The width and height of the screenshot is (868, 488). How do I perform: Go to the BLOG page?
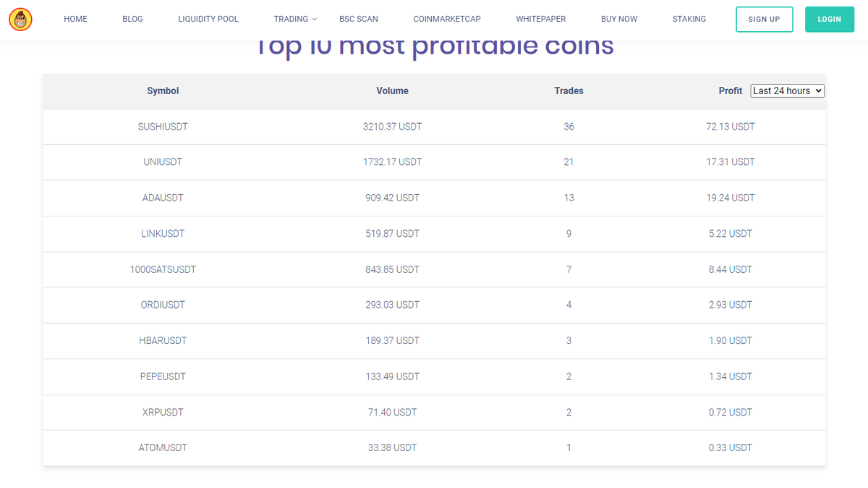pyautogui.click(x=132, y=19)
